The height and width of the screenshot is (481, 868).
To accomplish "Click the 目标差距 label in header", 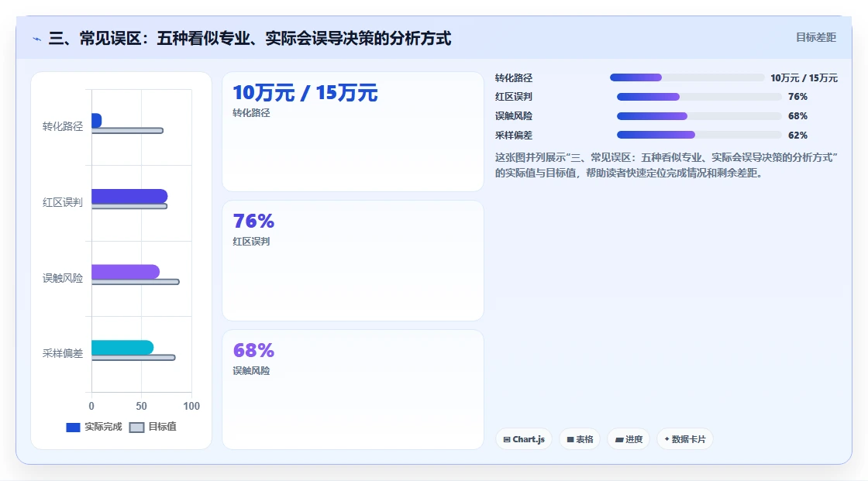I will click(x=815, y=37).
